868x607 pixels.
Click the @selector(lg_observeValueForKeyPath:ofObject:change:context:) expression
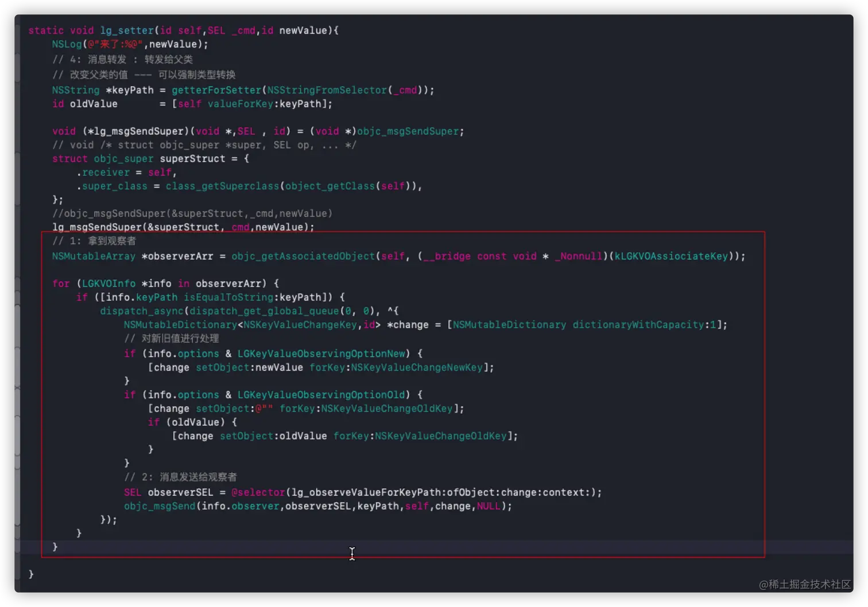[414, 492]
